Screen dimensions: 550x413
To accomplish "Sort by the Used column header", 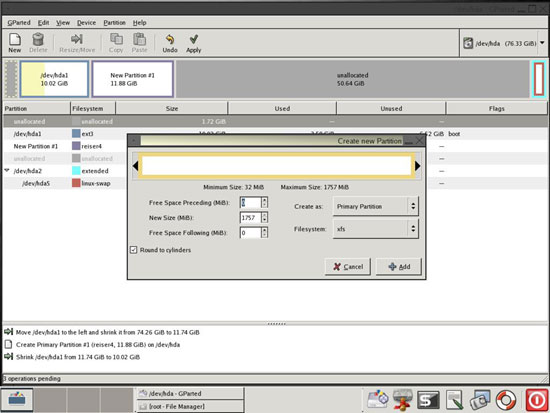I will coord(282,108).
